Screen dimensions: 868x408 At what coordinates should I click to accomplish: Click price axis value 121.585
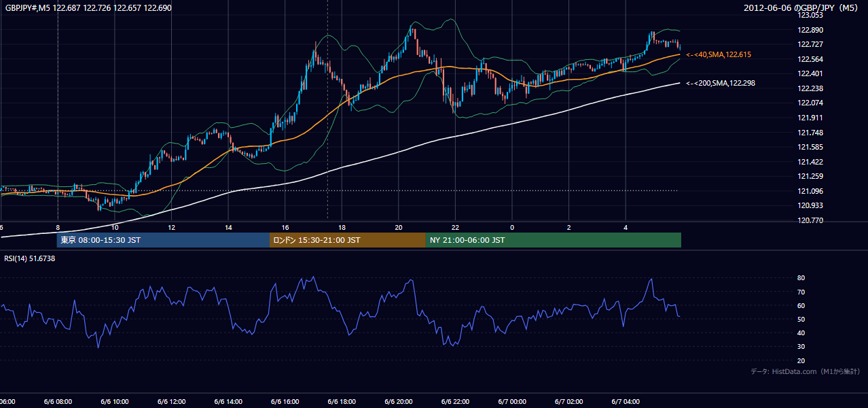810,147
